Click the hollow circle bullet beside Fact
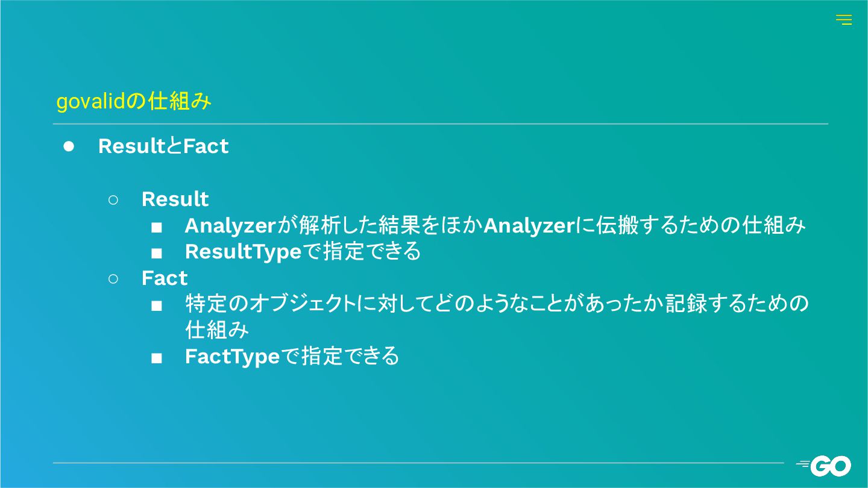Screen dimensions: 868x488 pyautogui.click(x=113, y=278)
